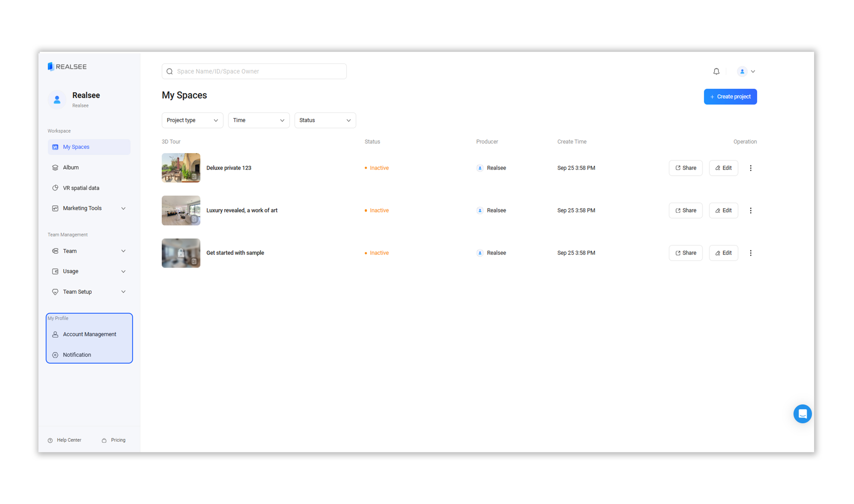The width and height of the screenshot is (854, 504).
Task: Open Account Management
Action: coord(89,334)
